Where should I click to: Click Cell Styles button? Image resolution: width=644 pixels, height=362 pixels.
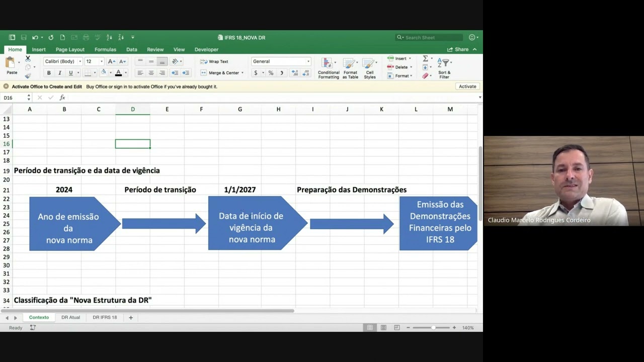click(x=370, y=68)
